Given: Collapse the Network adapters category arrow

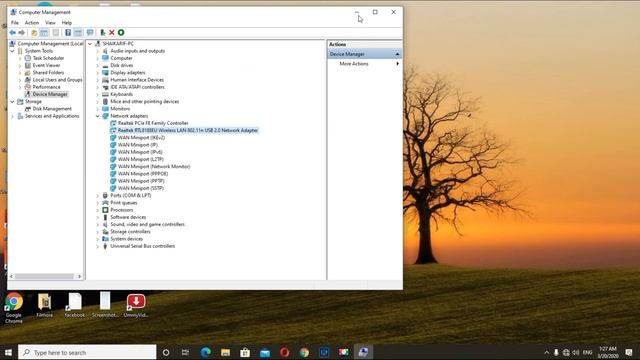Looking at the screenshot, I should [98, 116].
